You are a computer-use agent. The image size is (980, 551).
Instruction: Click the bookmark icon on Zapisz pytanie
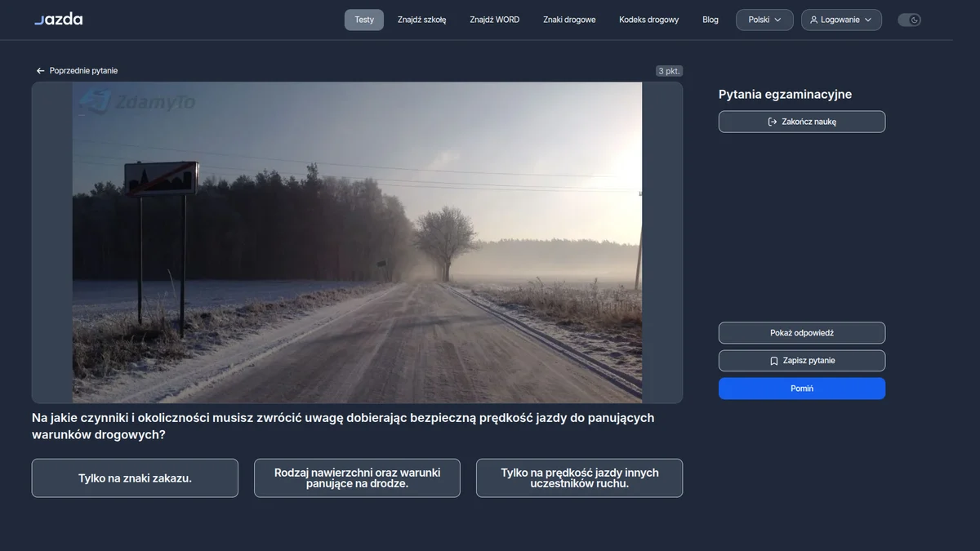[774, 361]
